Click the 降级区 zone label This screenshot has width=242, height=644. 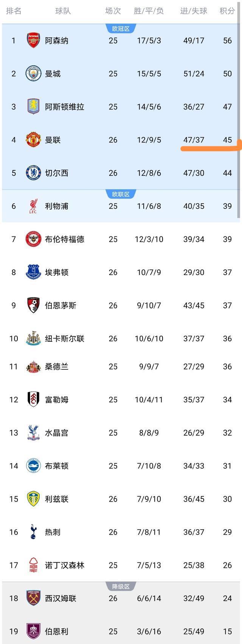coord(121,586)
